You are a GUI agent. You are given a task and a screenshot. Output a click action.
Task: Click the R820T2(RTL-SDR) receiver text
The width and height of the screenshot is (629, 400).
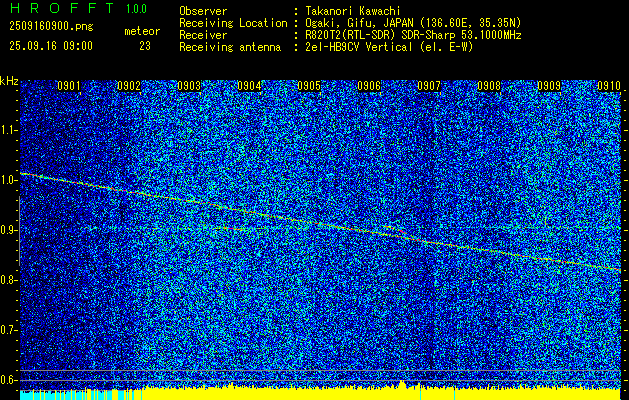click(413, 35)
